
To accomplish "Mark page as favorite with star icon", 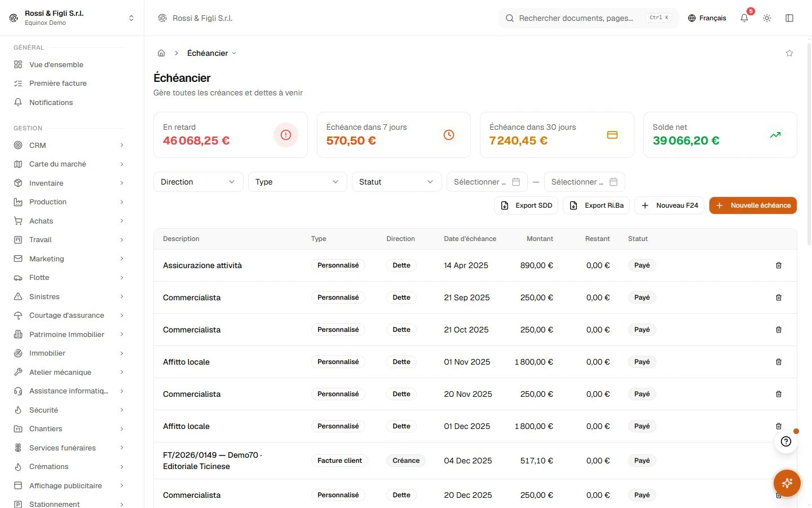I will 789,53.
